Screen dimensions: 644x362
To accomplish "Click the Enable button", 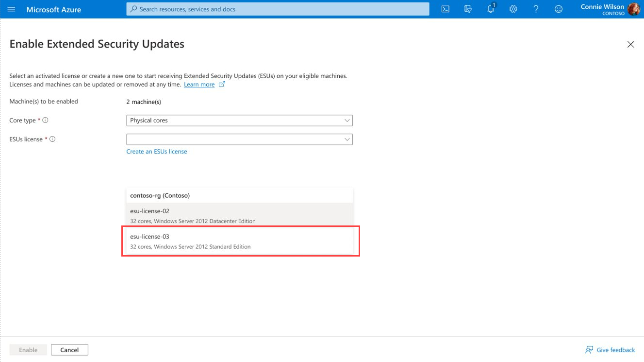I will 28,350.
